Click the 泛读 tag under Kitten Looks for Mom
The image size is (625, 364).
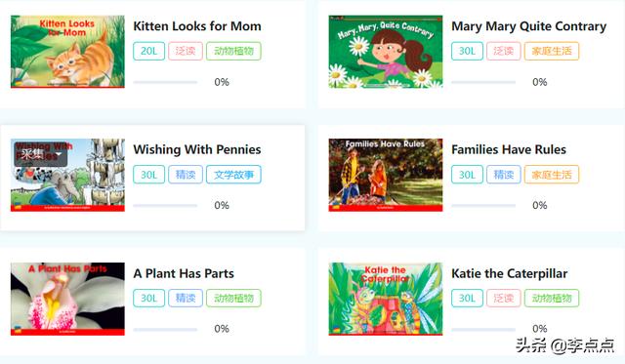186,51
